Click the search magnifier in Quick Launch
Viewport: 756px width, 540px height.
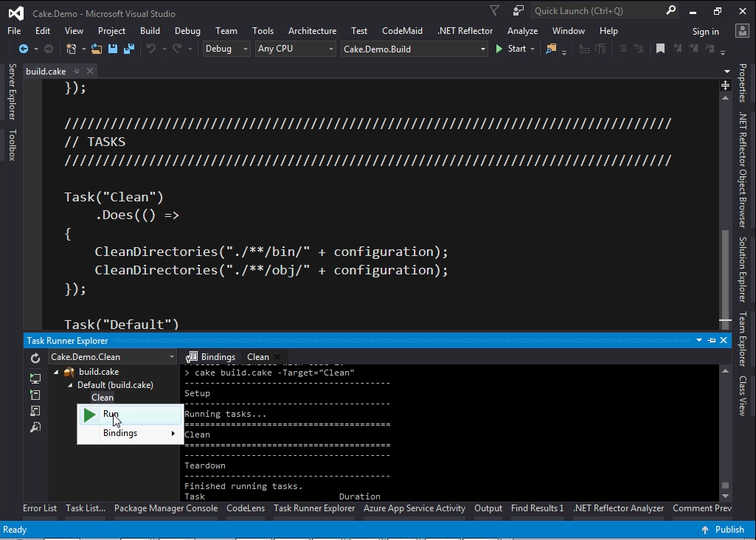pyautogui.click(x=670, y=10)
